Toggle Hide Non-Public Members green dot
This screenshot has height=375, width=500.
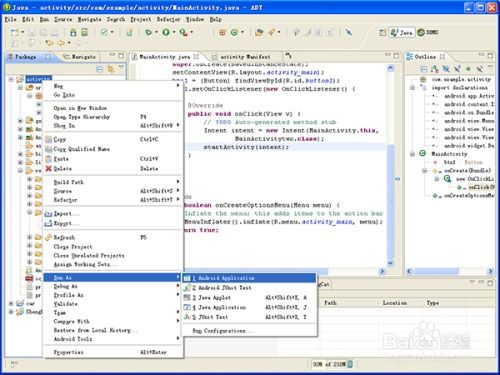[468, 69]
